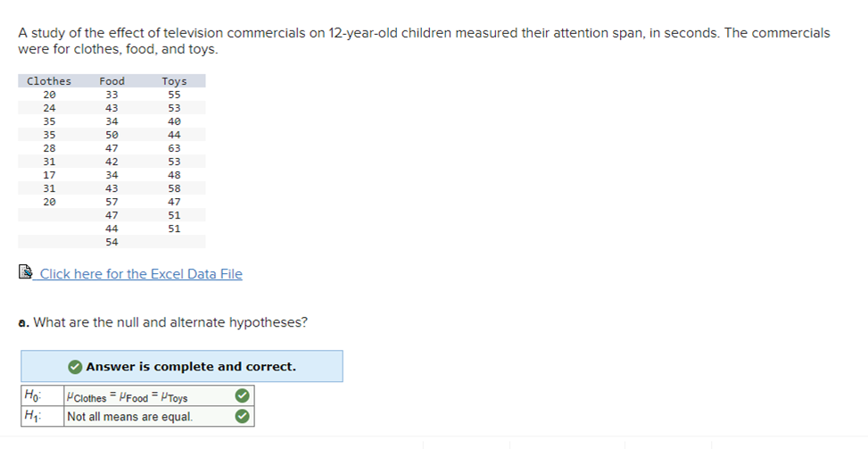This screenshot has height=449, width=868.
Task: Click the green checkmark beside H0 answer
Action: [242, 395]
